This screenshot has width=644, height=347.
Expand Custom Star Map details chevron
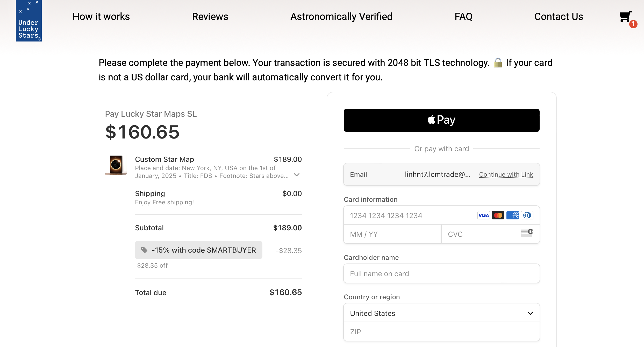coord(297,175)
